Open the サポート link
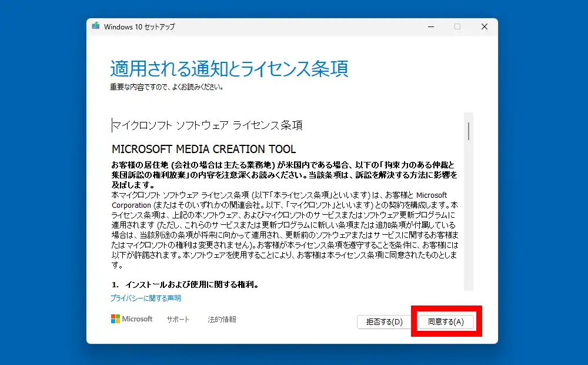 click(178, 320)
